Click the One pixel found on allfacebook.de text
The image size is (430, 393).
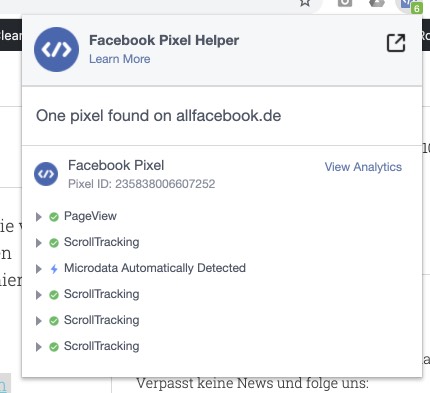[159, 116]
